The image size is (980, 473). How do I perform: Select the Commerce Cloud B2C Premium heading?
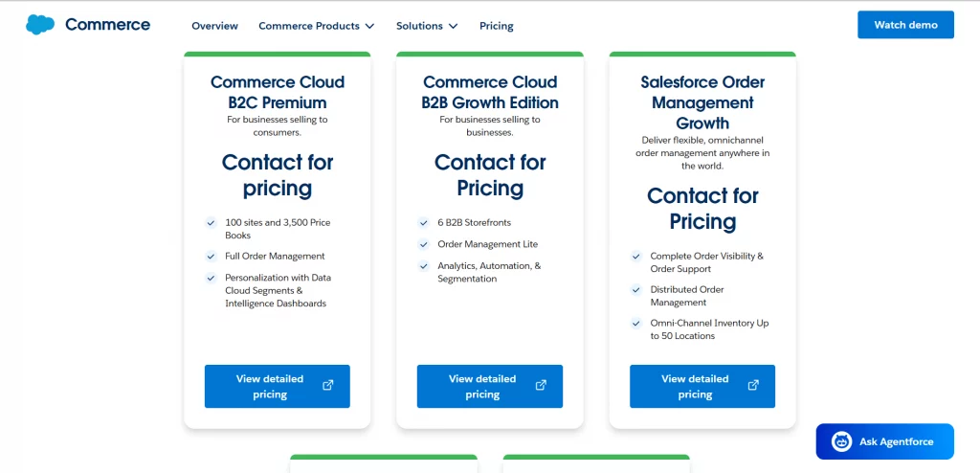click(x=277, y=92)
